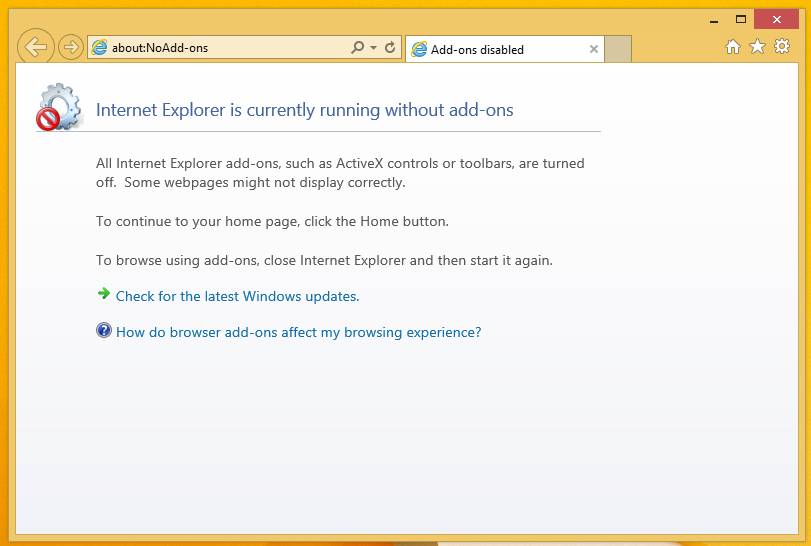Click the search magnifier in address bar
The image size is (811, 546).
[357, 48]
